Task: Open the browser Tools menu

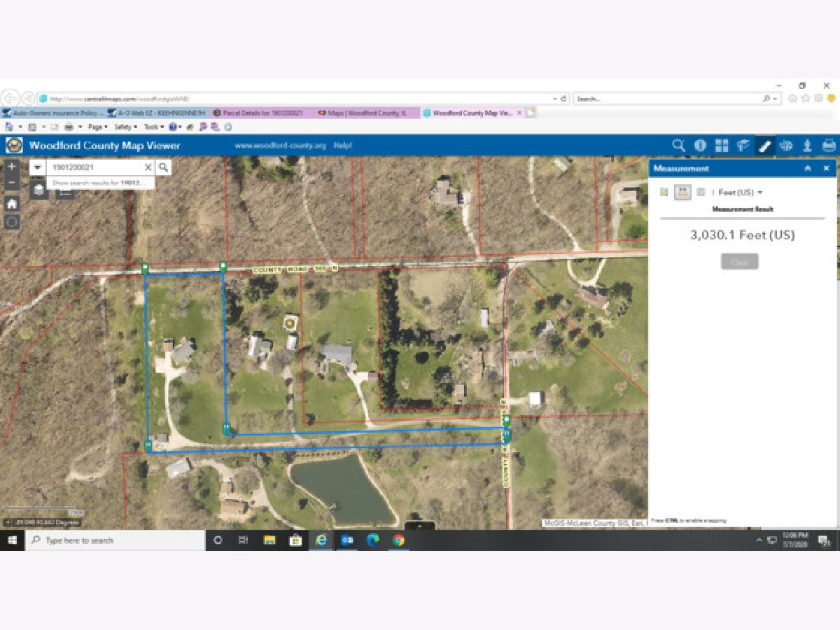Action: click(153, 127)
